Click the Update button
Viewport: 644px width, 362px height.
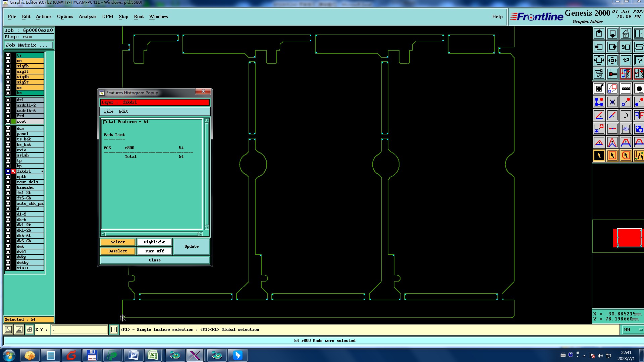coord(192,246)
